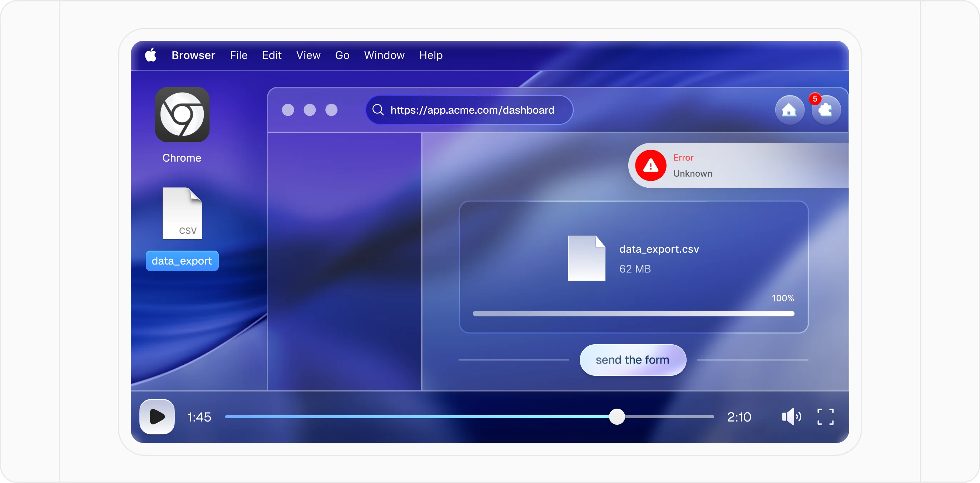980x483 pixels.
Task: Open the extensions puzzle icon
Action: pos(826,110)
